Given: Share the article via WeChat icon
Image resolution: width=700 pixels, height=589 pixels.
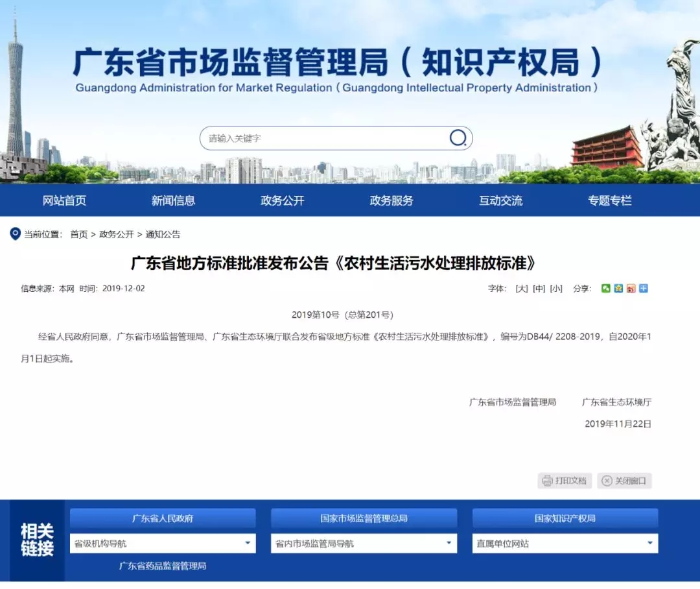Looking at the screenshot, I should pyautogui.click(x=605, y=289).
